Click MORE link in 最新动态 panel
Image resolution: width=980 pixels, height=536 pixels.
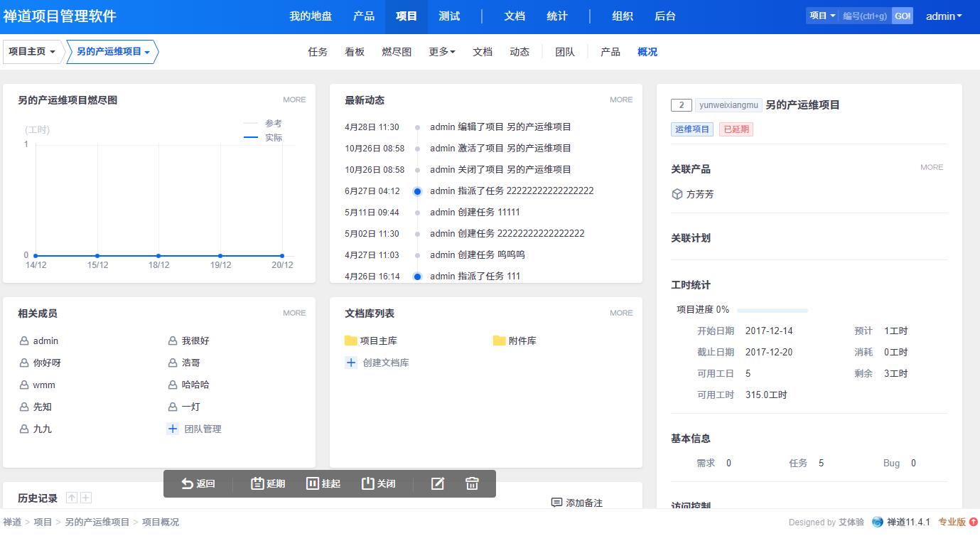[620, 100]
